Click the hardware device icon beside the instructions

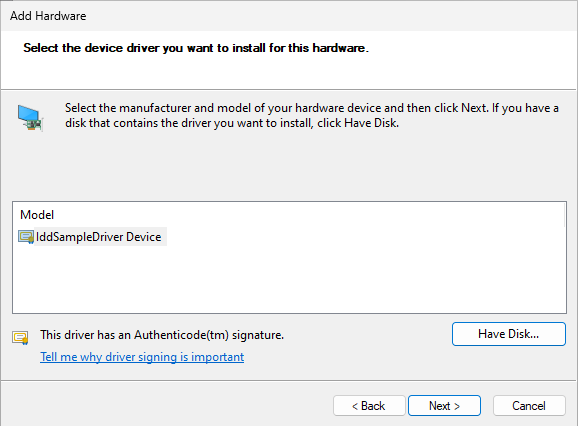click(31, 118)
